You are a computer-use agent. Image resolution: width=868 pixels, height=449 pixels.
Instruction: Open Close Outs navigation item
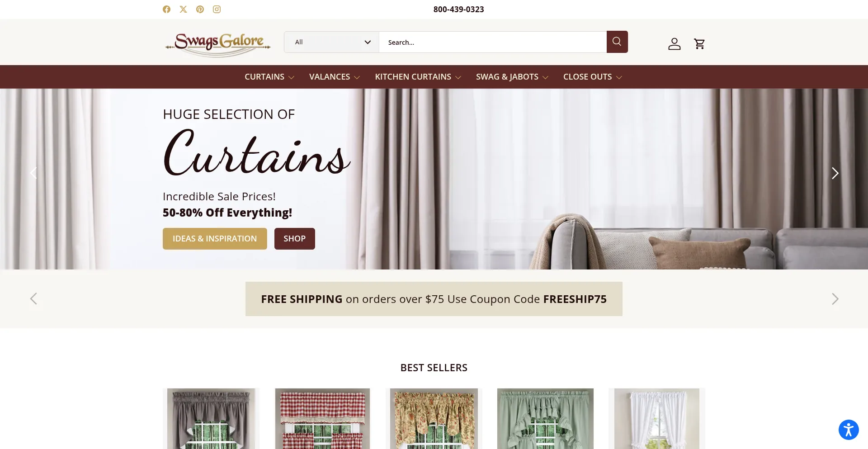593,77
